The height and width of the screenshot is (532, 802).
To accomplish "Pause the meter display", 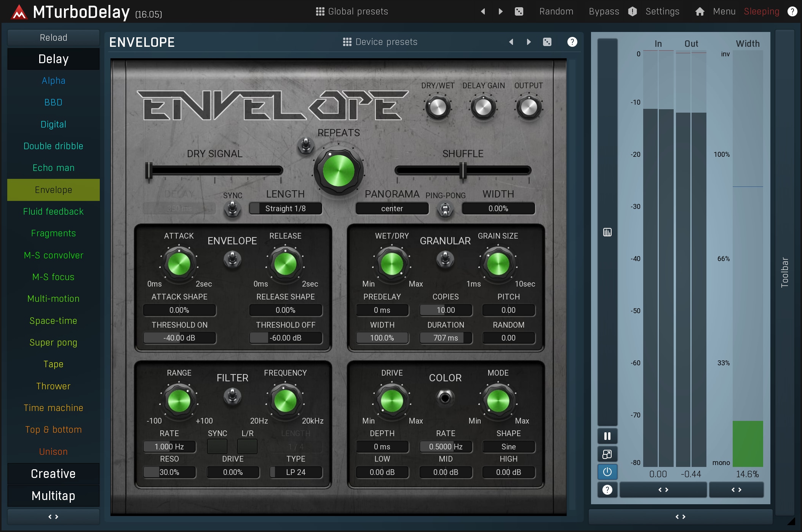I will click(607, 436).
